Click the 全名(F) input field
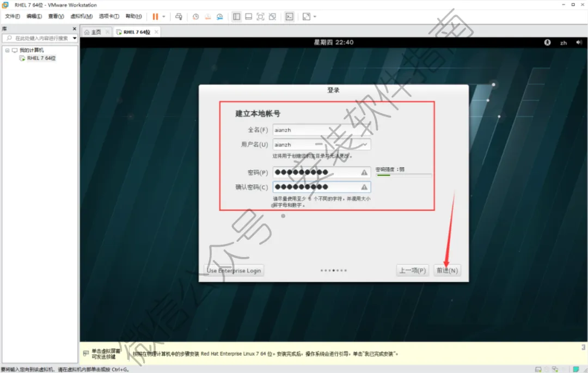This screenshot has width=588, height=373. tap(321, 130)
